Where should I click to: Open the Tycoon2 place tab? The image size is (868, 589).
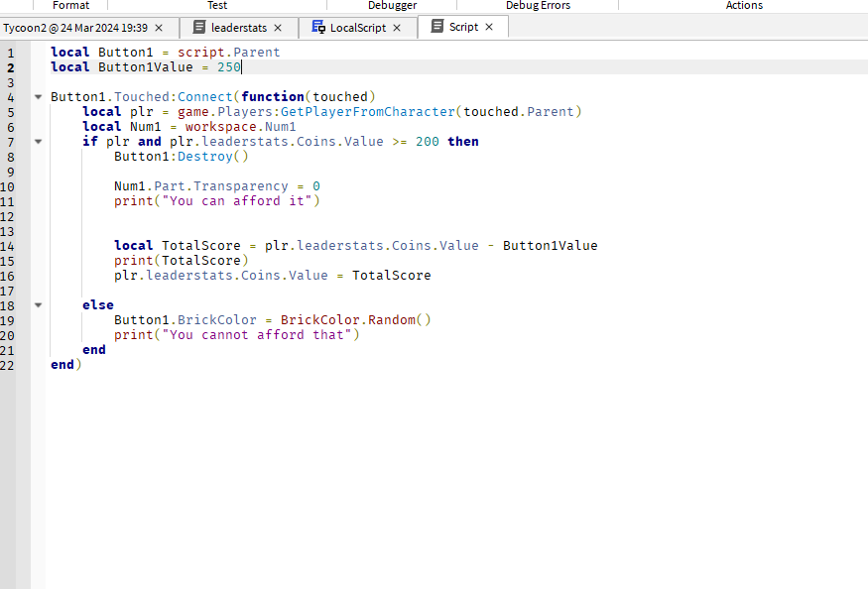point(74,28)
